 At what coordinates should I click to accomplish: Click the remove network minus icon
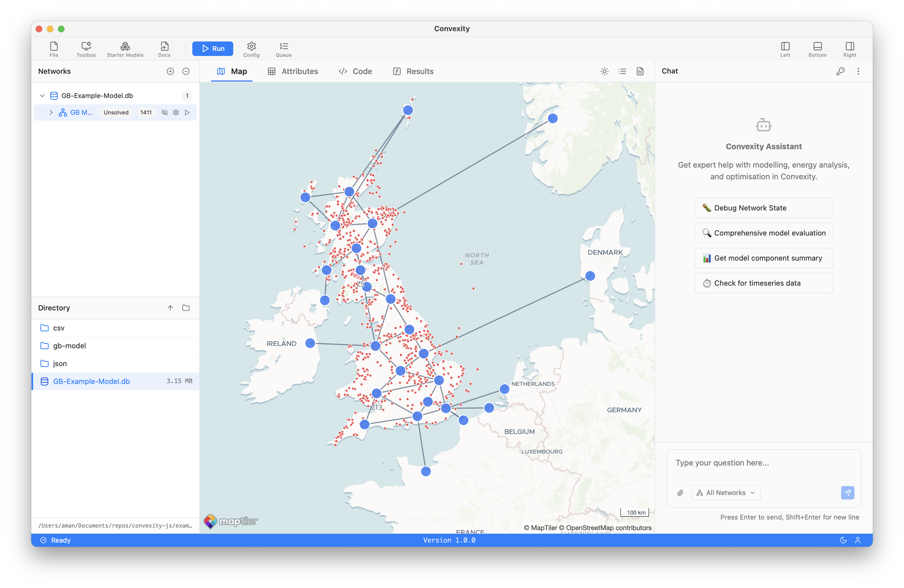pyautogui.click(x=186, y=71)
